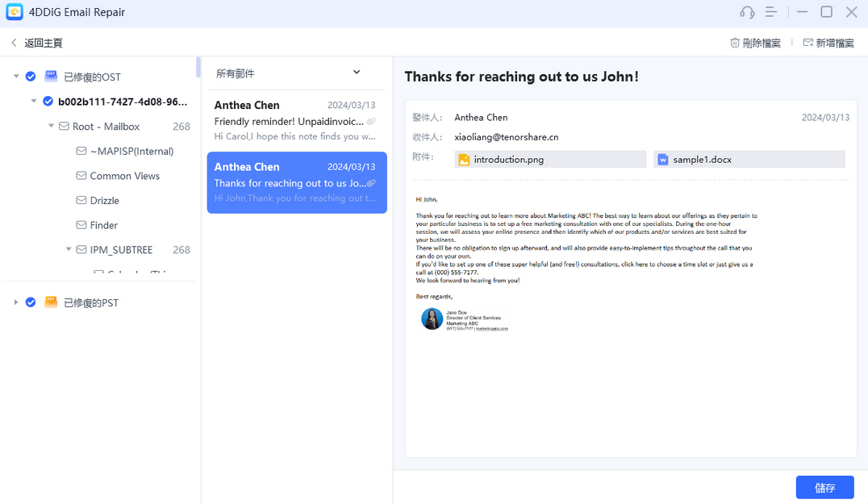This screenshot has height=504, width=868.
Task: Click the 新增檔案 button
Action: coord(828,43)
